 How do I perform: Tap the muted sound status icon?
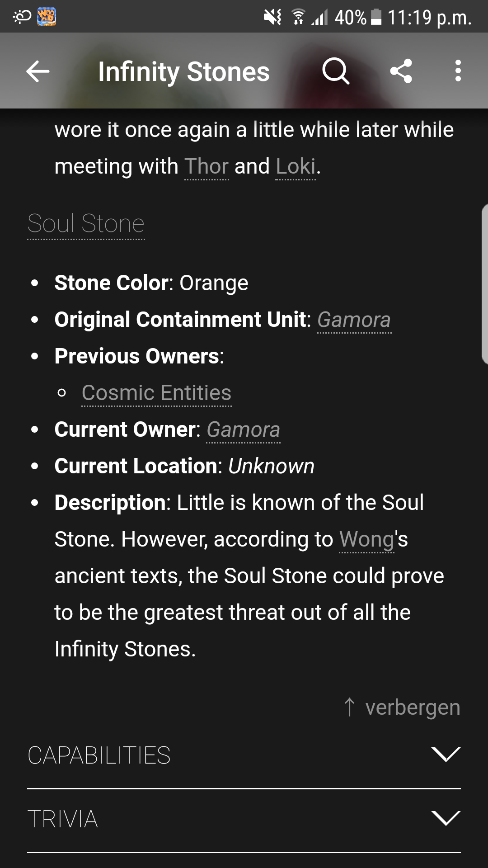coord(272,17)
